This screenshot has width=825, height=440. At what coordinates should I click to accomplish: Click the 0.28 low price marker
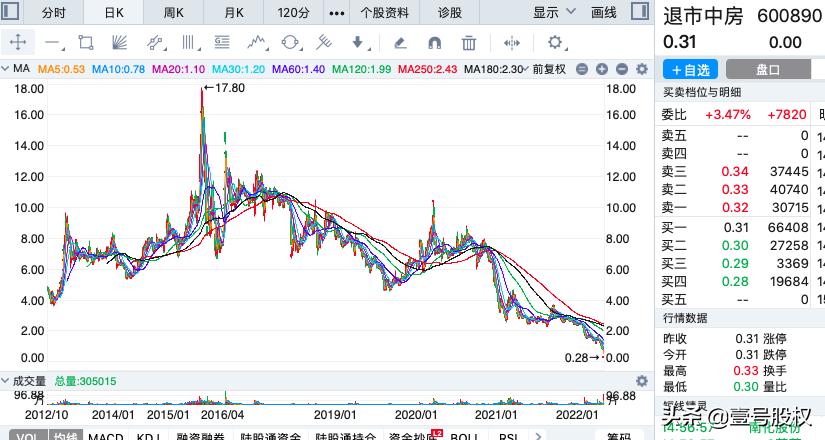click(x=582, y=358)
